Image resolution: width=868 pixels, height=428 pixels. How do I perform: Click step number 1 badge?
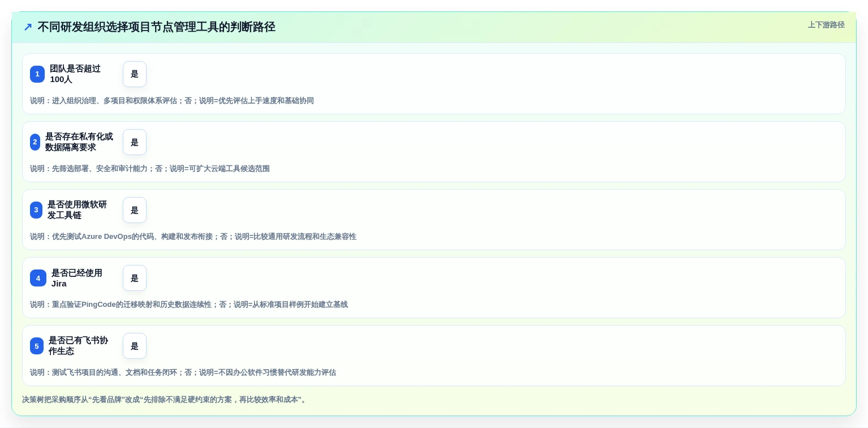coord(37,74)
